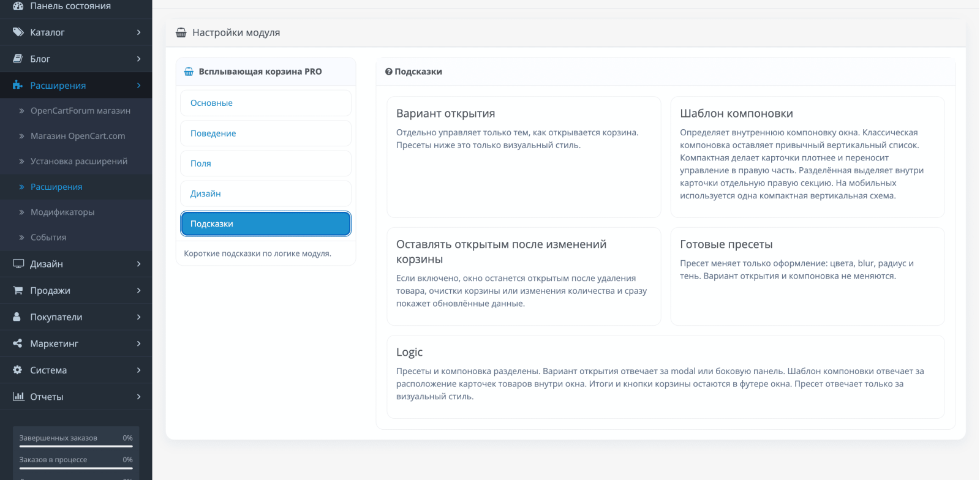This screenshot has width=980, height=480.
Task: Open the Основные settings tab
Action: (x=266, y=103)
